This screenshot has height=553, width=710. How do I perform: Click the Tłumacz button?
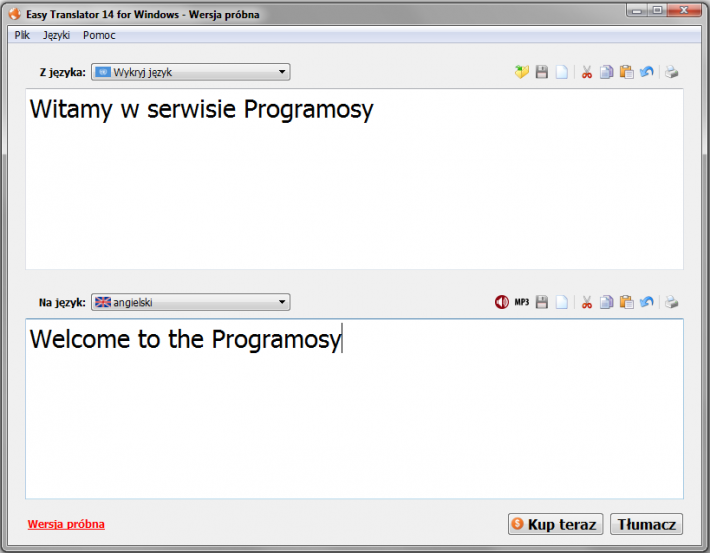(x=646, y=524)
